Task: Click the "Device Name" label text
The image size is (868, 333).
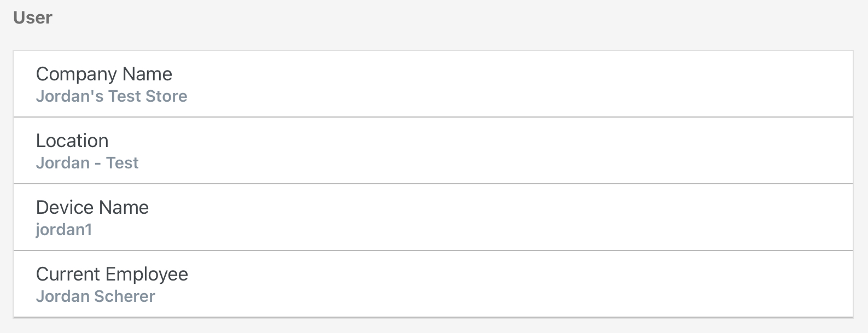Action: tap(92, 207)
